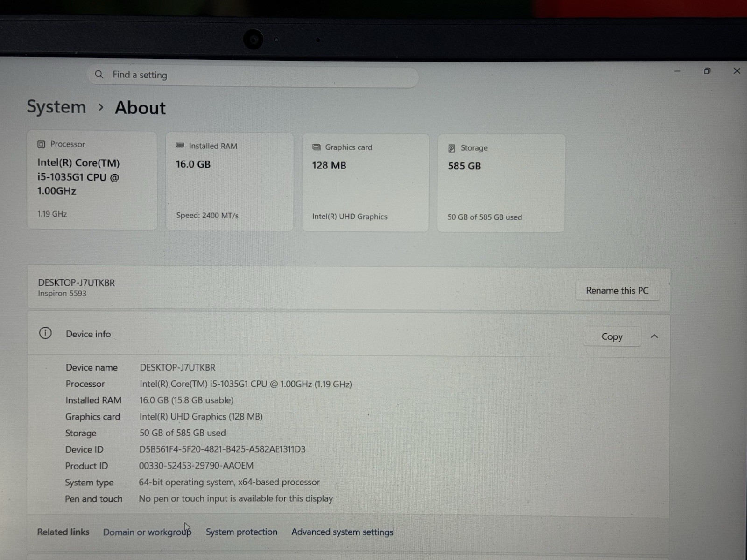
Task: Click the 1.19 GHz text in Processor card
Action: [x=52, y=214]
